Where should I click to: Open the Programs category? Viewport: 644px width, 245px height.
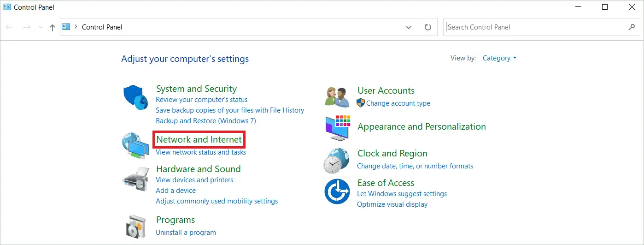click(x=176, y=220)
